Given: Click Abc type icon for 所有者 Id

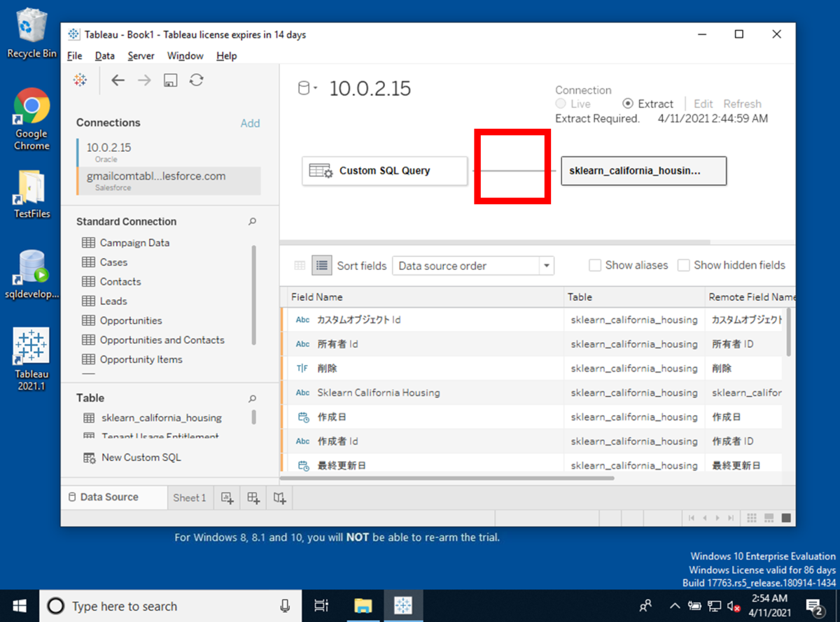Looking at the screenshot, I should [302, 344].
